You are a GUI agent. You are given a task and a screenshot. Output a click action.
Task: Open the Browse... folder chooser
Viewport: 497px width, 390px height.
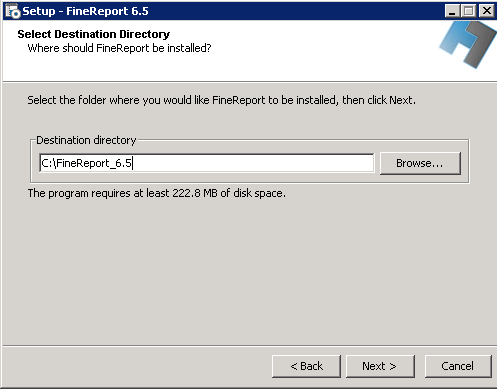[420, 163]
